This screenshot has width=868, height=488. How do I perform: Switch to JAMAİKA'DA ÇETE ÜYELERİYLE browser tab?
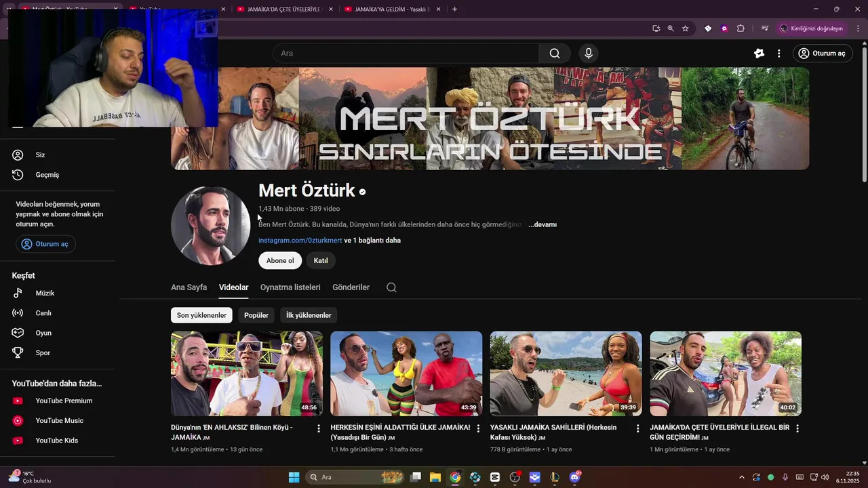283,9
